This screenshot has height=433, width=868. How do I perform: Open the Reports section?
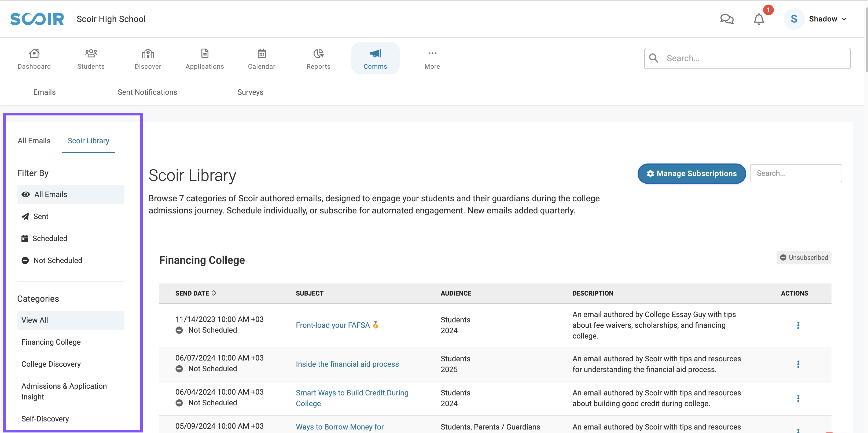pos(318,58)
